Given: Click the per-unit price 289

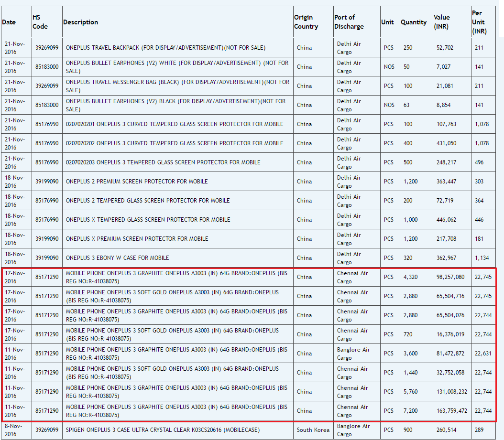Looking at the screenshot, I should tap(479, 430).
